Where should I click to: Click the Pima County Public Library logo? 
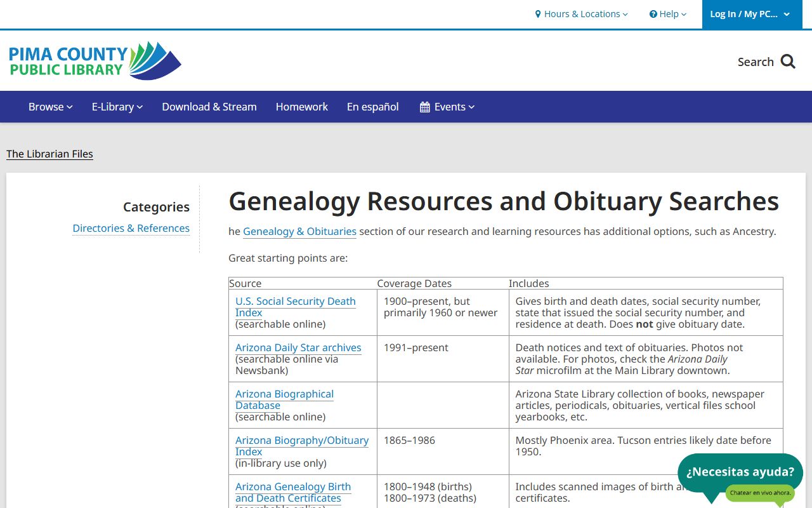95,61
